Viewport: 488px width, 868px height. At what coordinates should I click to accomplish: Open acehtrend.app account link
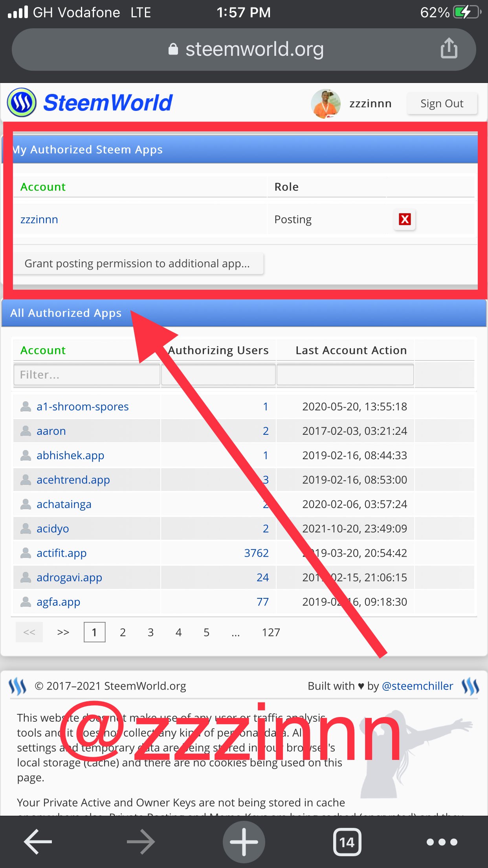coord(73,480)
